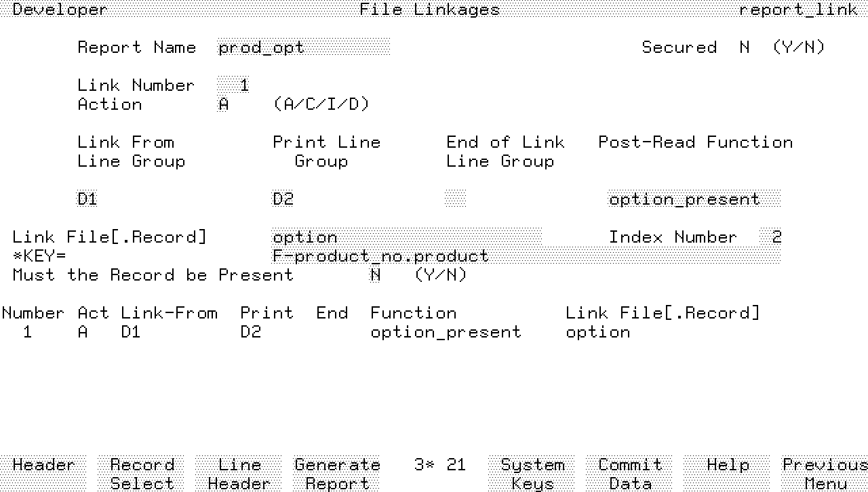Click the Report Name field containing prod_opt

pyautogui.click(x=304, y=47)
